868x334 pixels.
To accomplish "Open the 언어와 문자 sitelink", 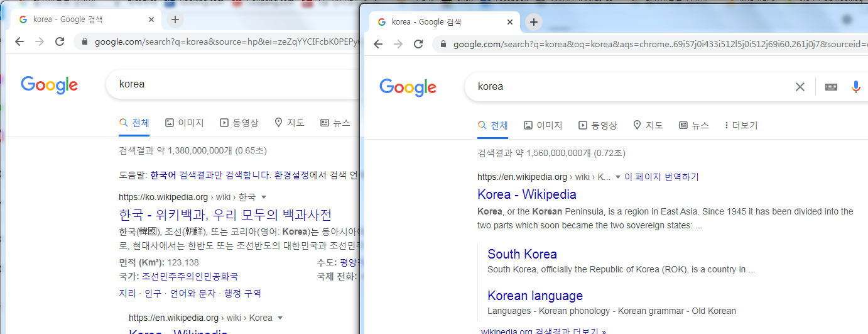I will tap(193, 293).
